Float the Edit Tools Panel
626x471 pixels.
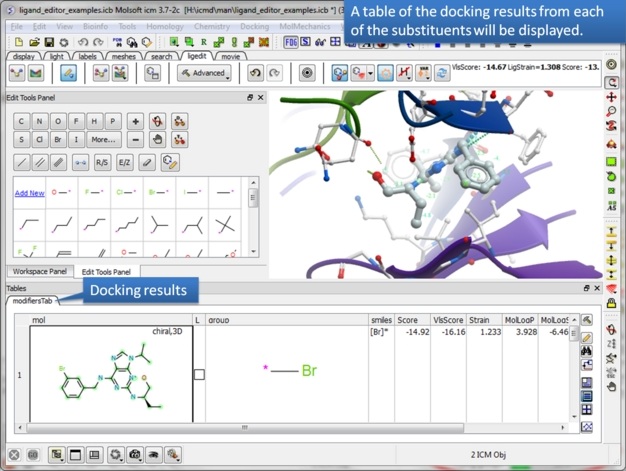[250, 98]
